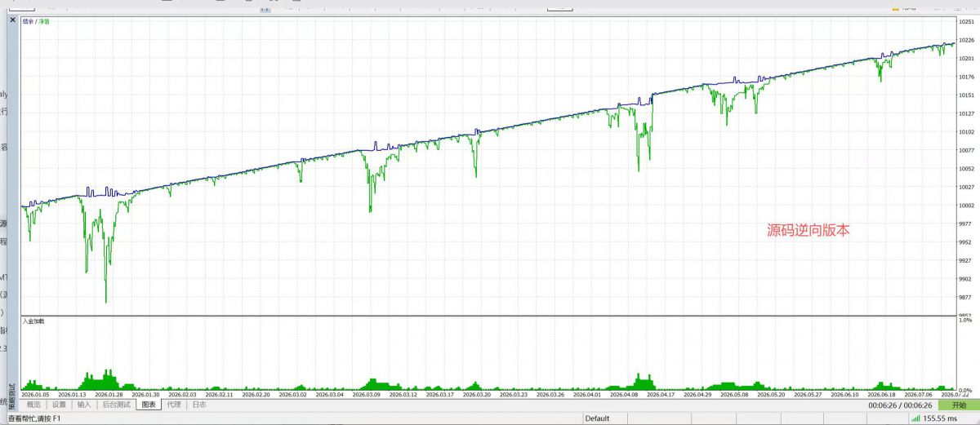The width and height of the screenshot is (980, 425).
Task: Click the 结余 balance legend label
Action: pyautogui.click(x=27, y=20)
